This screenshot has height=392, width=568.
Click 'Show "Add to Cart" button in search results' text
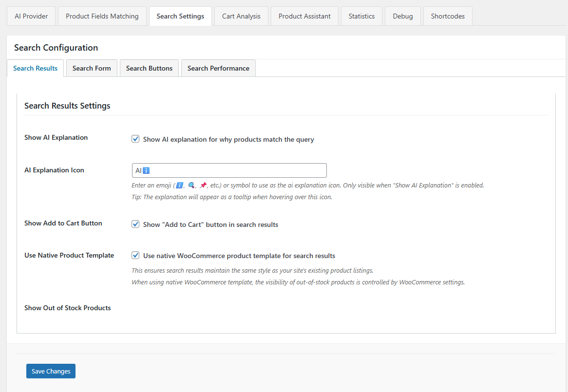point(211,225)
